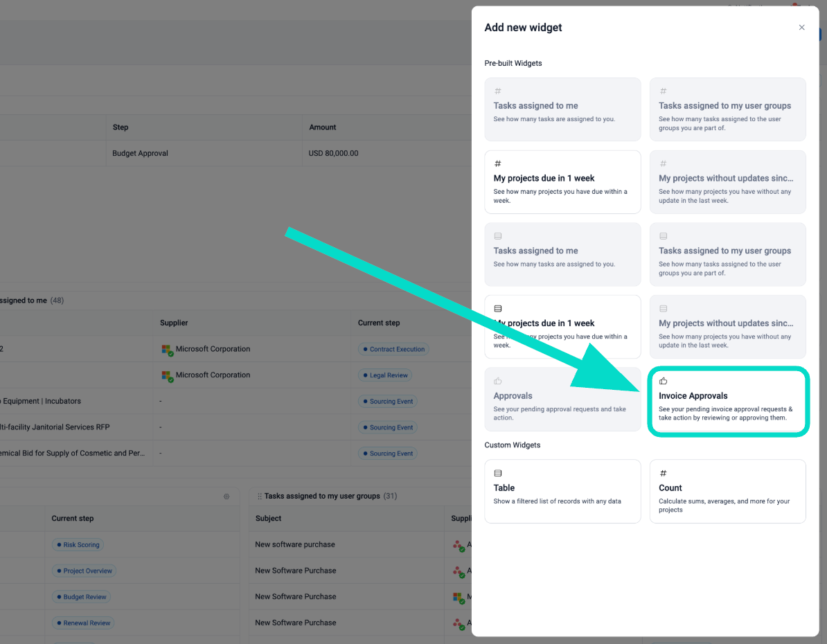This screenshot has height=644, width=827.
Task: Select the Invoice Approvals widget card
Action: 727,402
